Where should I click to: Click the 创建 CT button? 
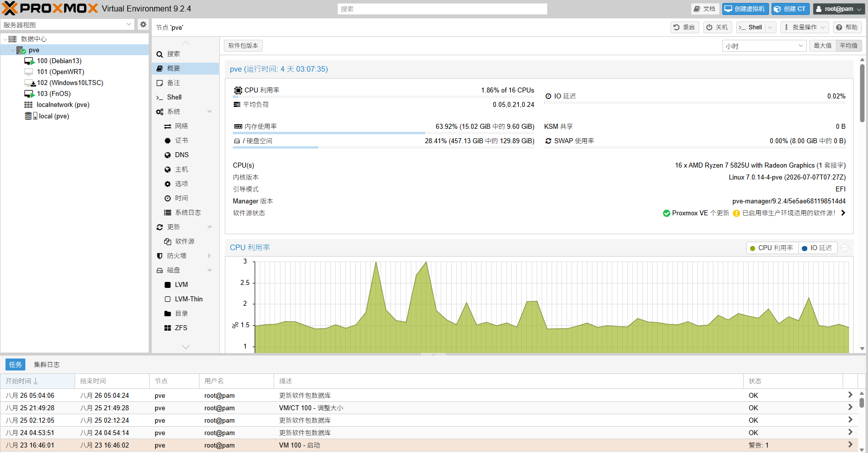[790, 9]
